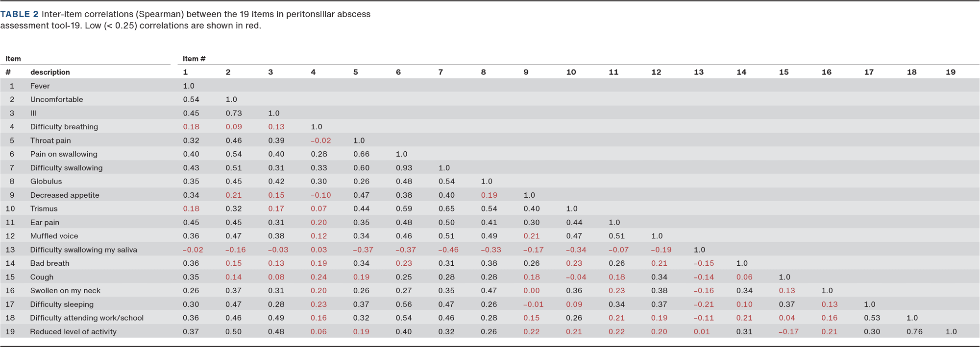The image size is (980, 347).
Task: Select column header number 10
Action: 571,72
